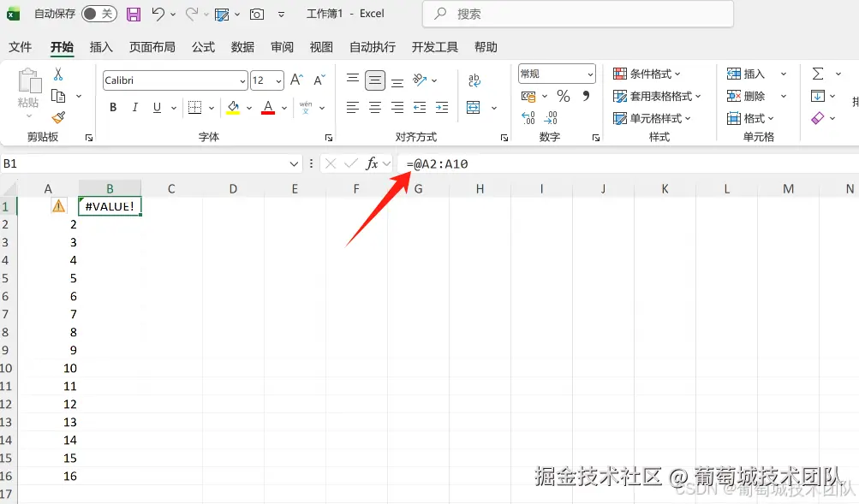Toggle bold formatting
Viewport: 859px width, 504px height.
pyautogui.click(x=112, y=107)
